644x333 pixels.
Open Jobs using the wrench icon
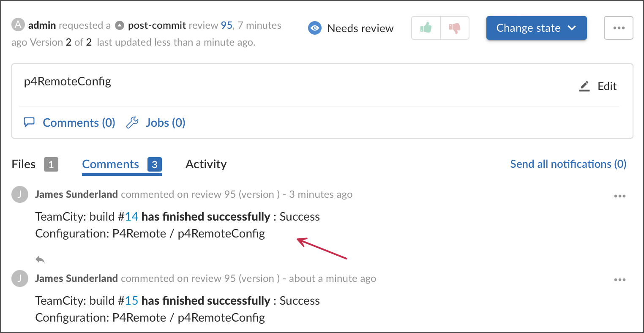[x=132, y=122]
